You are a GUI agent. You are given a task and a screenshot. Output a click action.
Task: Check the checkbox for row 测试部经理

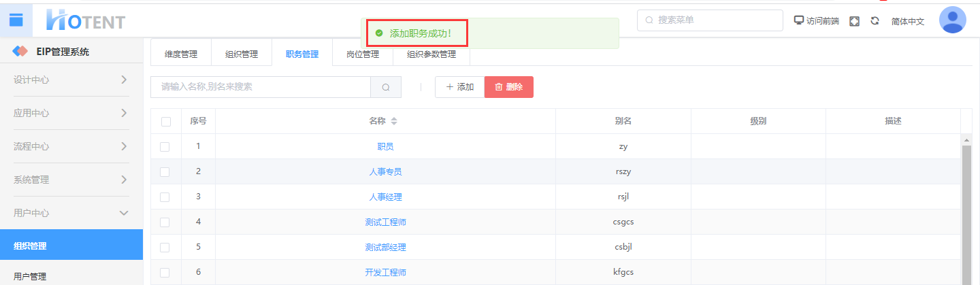point(165,247)
